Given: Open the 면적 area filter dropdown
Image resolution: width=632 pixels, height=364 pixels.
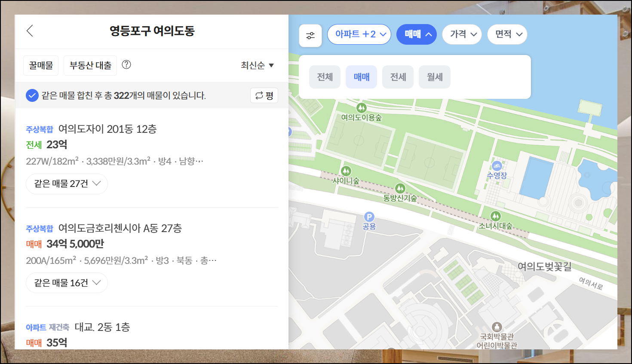Looking at the screenshot, I should pyautogui.click(x=507, y=34).
